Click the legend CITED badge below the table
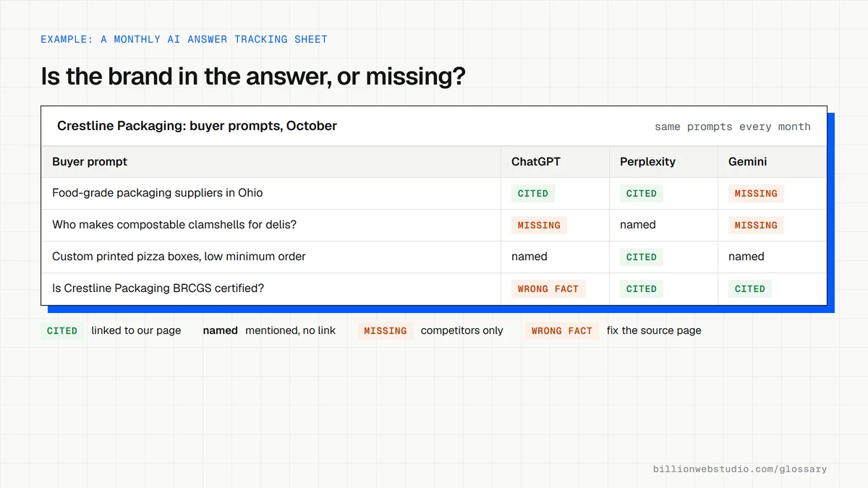This screenshot has width=868, height=488. pyautogui.click(x=62, y=330)
